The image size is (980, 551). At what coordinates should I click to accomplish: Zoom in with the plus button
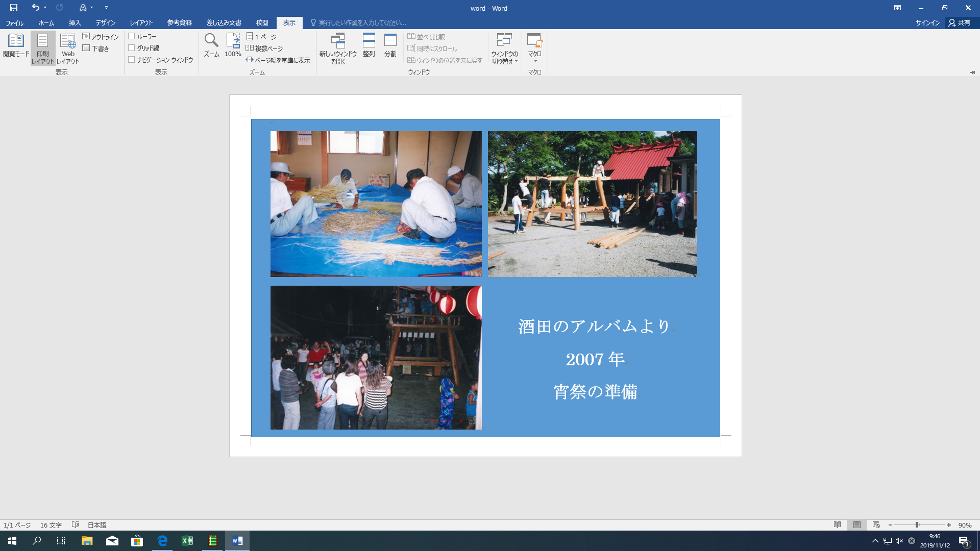tap(949, 525)
